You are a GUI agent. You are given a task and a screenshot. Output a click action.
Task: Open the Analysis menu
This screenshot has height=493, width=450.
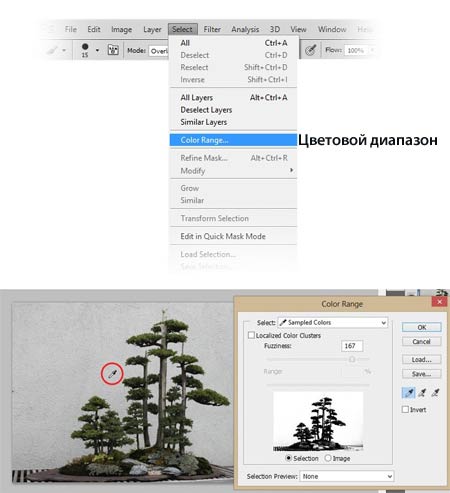245,29
